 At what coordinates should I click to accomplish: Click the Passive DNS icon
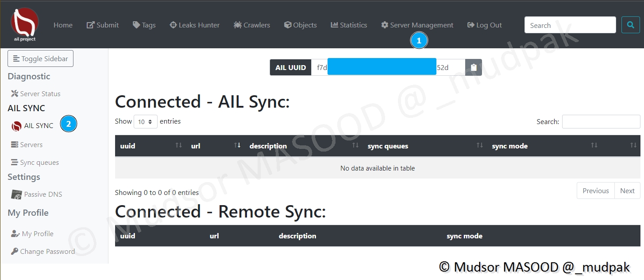coord(16,194)
